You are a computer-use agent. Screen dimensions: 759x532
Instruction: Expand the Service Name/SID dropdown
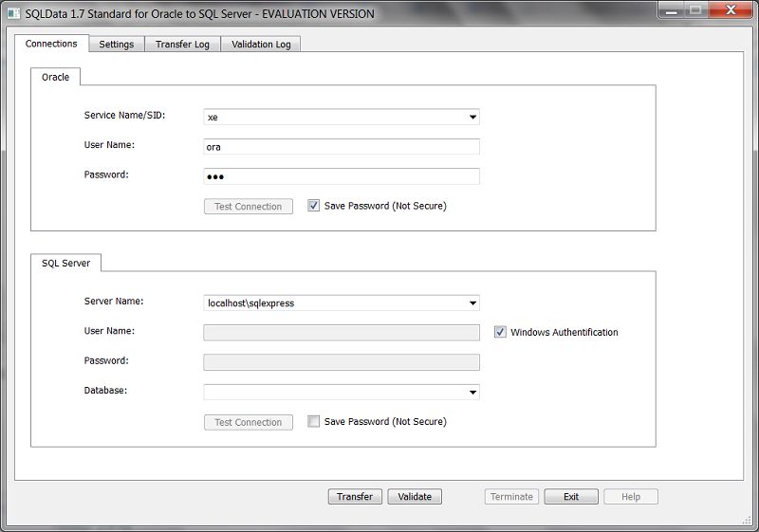point(472,117)
